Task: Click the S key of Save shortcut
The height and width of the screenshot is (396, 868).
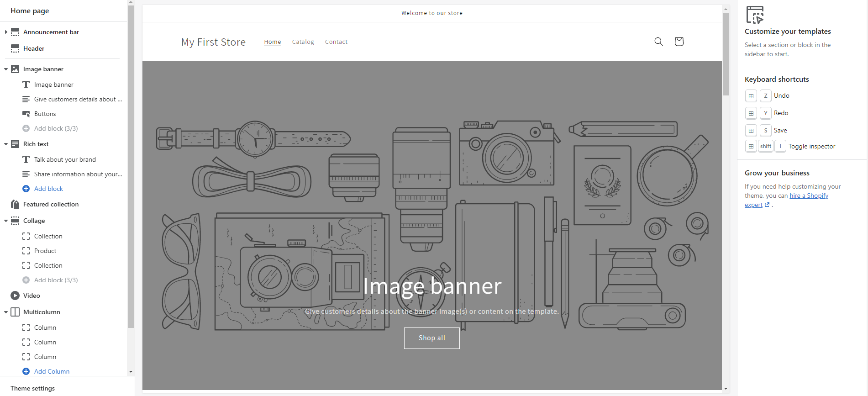Action: [766, 130]
